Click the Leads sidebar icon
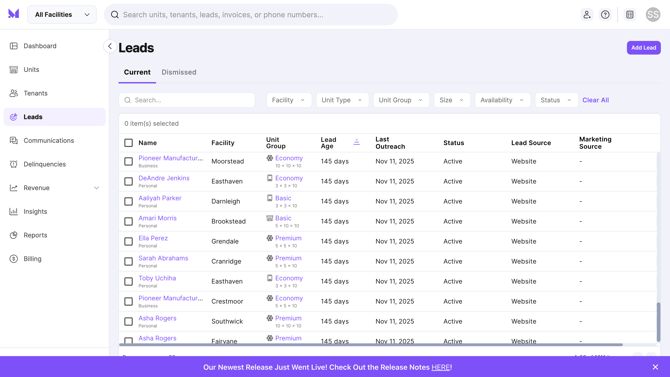This screenshot has width=670, height=377. click(14, 117)
